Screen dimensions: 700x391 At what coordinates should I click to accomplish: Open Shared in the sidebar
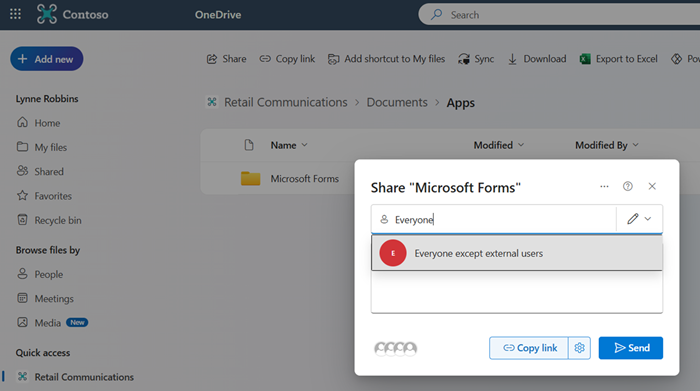(40, 171)
